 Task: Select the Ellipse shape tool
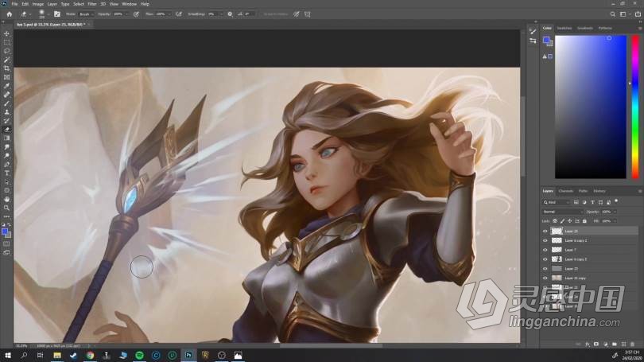pyautogui.click(x=6, y=190)
